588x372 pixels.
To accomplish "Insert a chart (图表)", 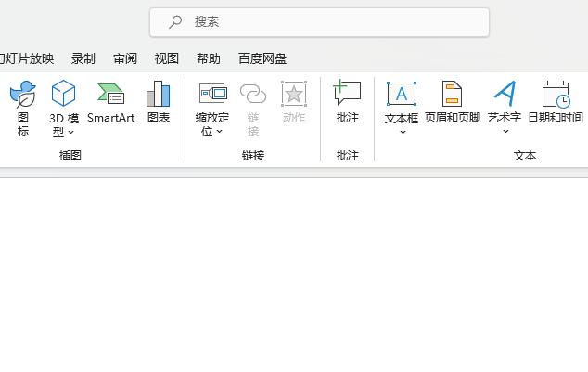I will [159, 102].
